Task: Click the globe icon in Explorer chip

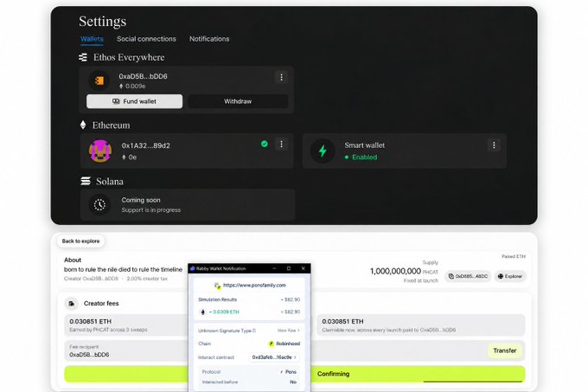Action: point(501,276)
